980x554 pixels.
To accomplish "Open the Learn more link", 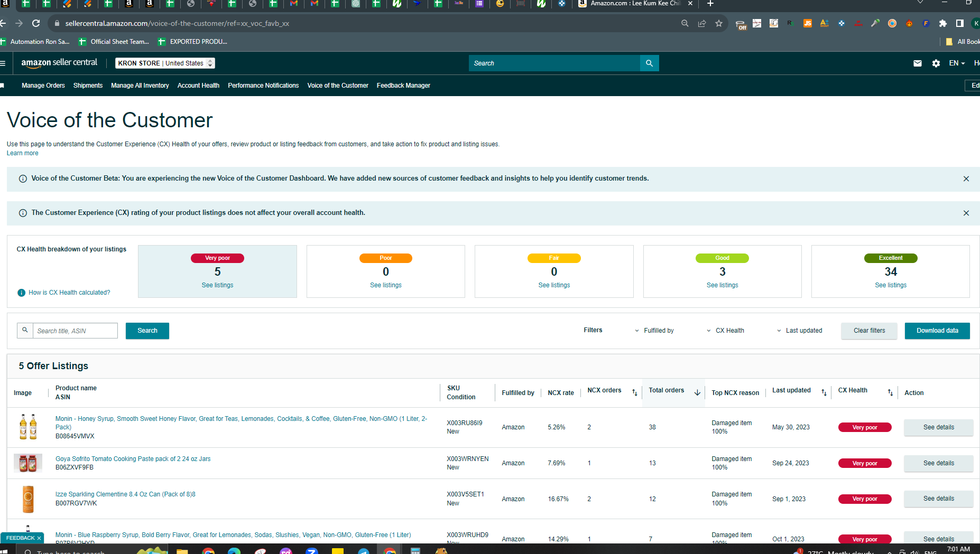I will [x=22, y=153].
